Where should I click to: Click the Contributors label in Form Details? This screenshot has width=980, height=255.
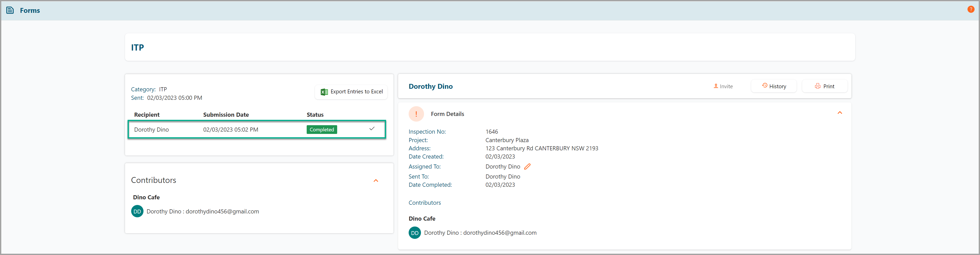(x=425, y=203)
